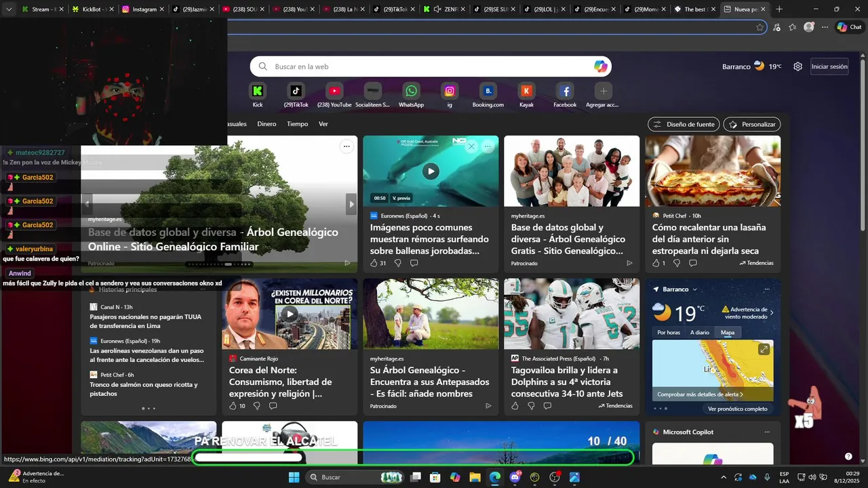
Task: Open aerolíneas venezolanas headline
Action: [x=146, y=355]
